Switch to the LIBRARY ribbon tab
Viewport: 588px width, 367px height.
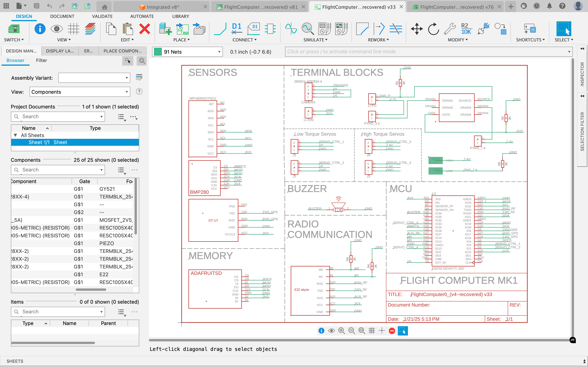click(181, 16)
